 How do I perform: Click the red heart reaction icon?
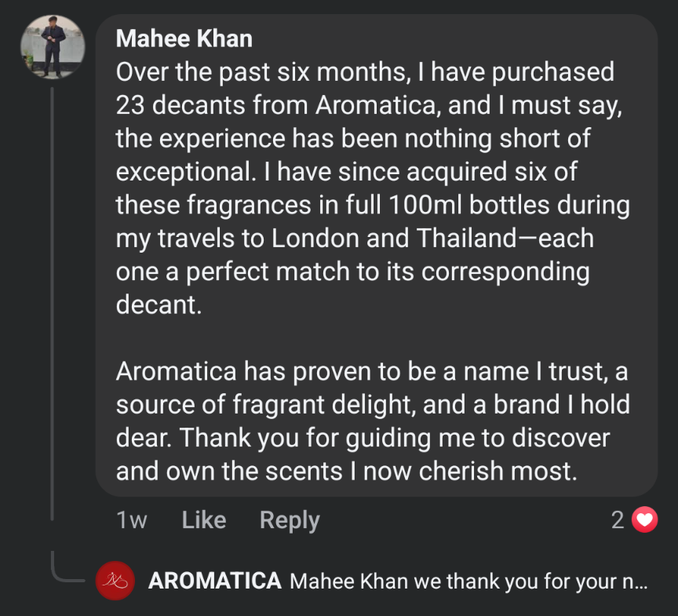pyautogui.click(x=644, y=519)
